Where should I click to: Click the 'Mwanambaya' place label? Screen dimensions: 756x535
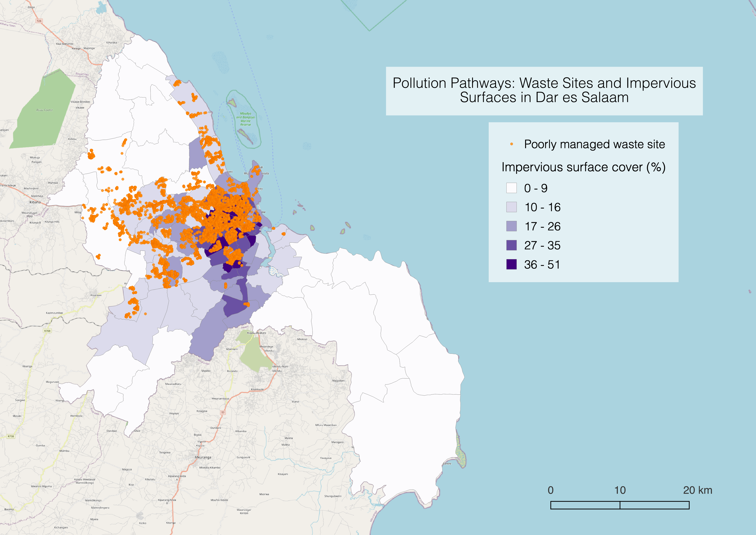tap(220, 399)
